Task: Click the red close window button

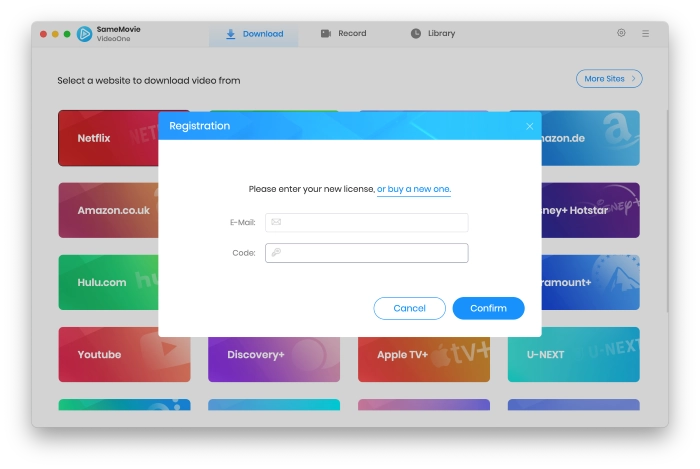Action: pos(43,34)
